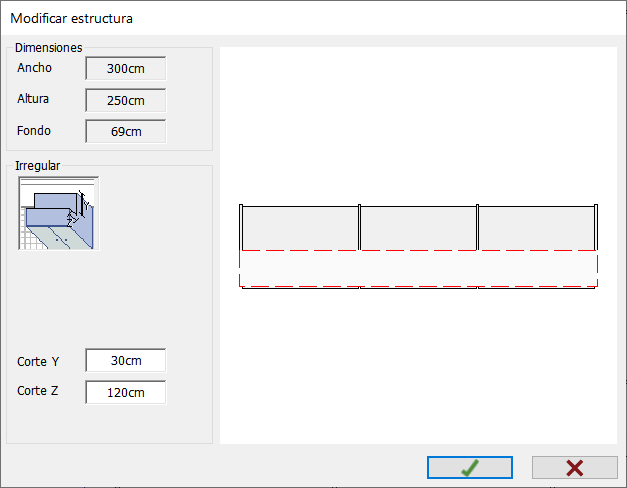The width and height of the screenshot is (627, 488).
Task: Select the Irregular cut shape icon
Action: tap(58, 213)
